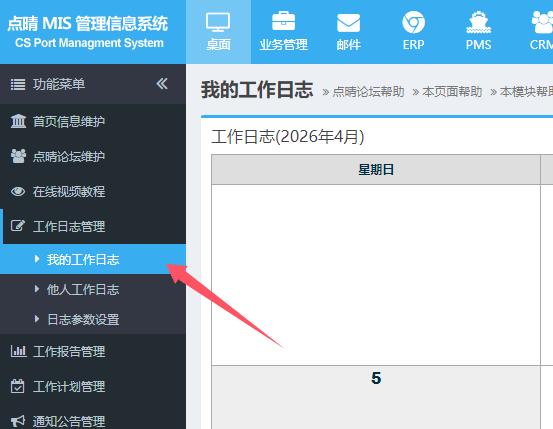Click the 本页面帮助 help link
Viewport: 553px width, 429px height.
click(x=452, y=92)
